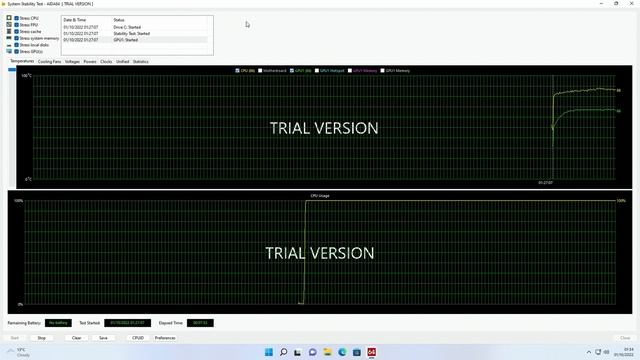The image size is (640, 360).
Task: Open Preferences dialog
Action: [x=165, y=338]
